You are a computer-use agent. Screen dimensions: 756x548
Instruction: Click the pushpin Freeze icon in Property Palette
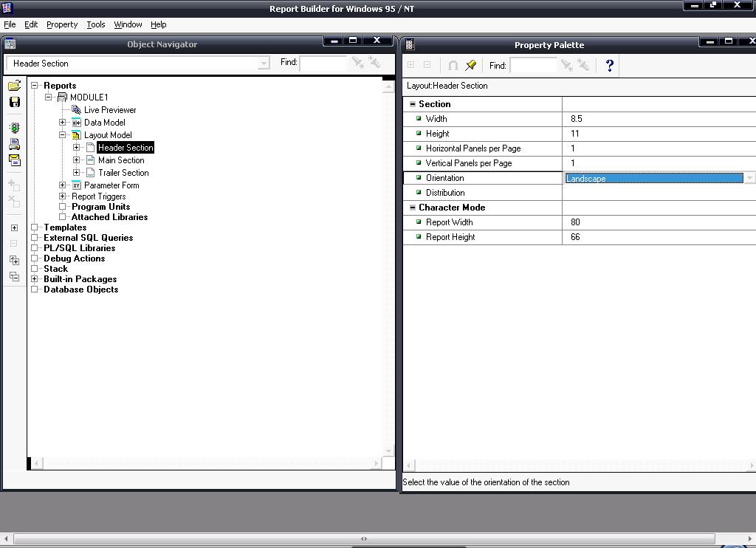[470, 66]
